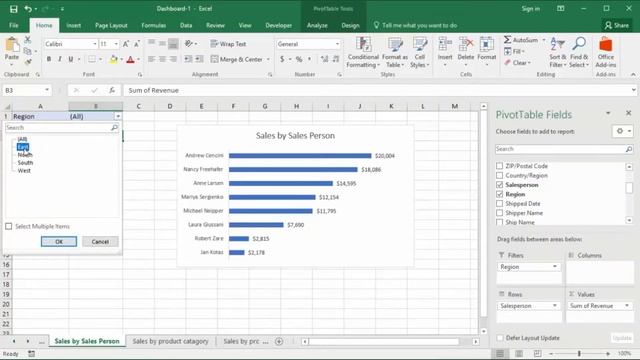Open Cell Styles gallery
Image resolution: width=640 pixels, height=360 pixels.
coord(420,52)
